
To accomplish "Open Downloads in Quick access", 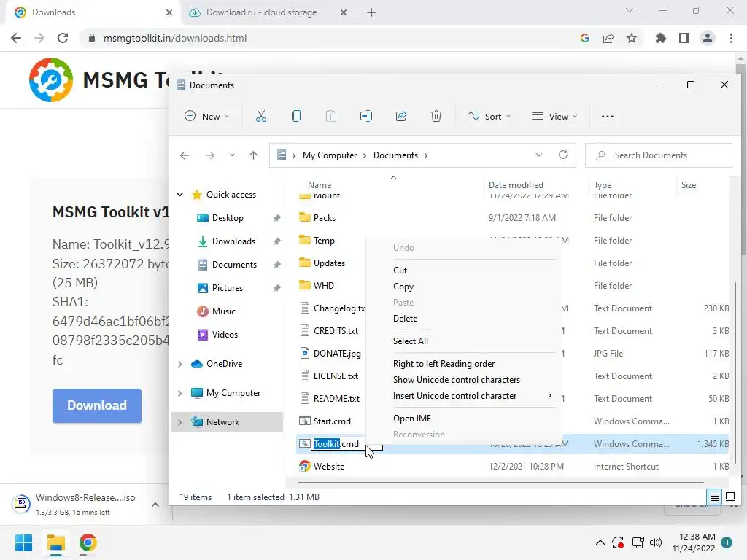I will point(233,241).
